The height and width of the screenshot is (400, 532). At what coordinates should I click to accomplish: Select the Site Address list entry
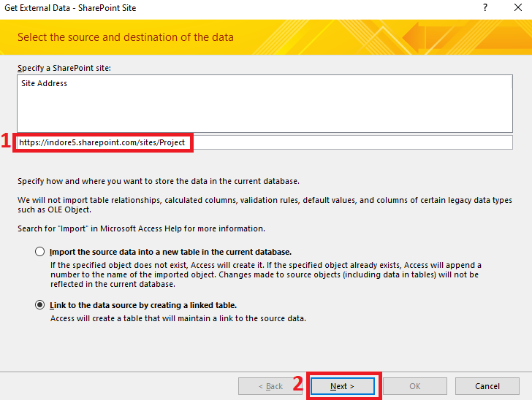[45, 84]
